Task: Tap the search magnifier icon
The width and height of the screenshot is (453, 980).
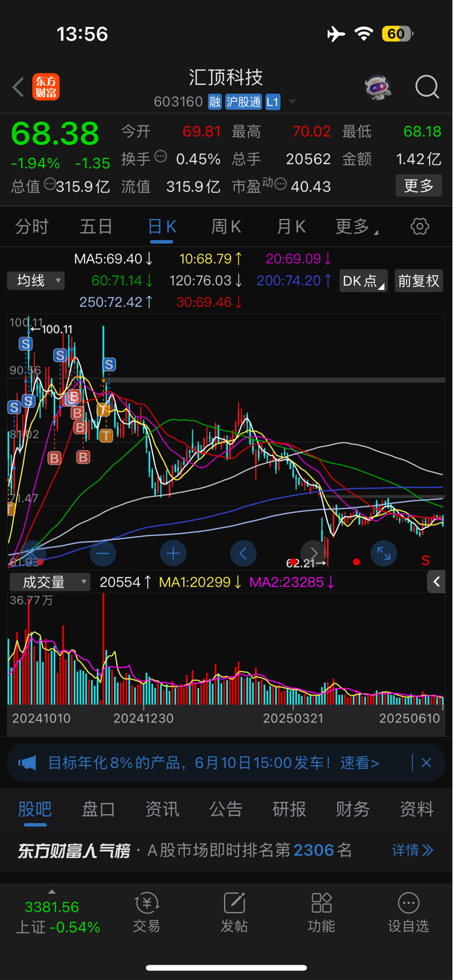Action: click(x=427, y=87)
